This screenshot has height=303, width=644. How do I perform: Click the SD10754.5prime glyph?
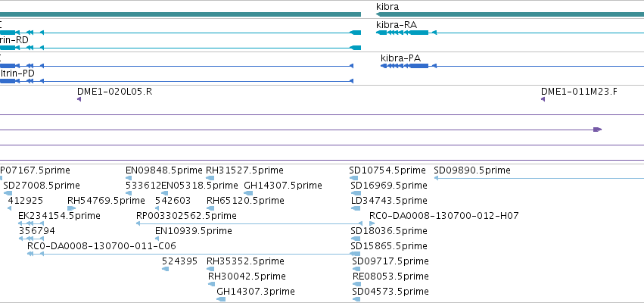(353, 178)
